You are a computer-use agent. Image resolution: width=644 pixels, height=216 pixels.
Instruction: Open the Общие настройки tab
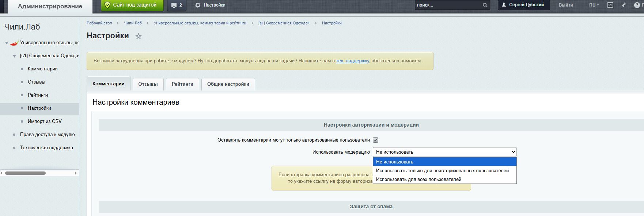[x=228, y=84]
